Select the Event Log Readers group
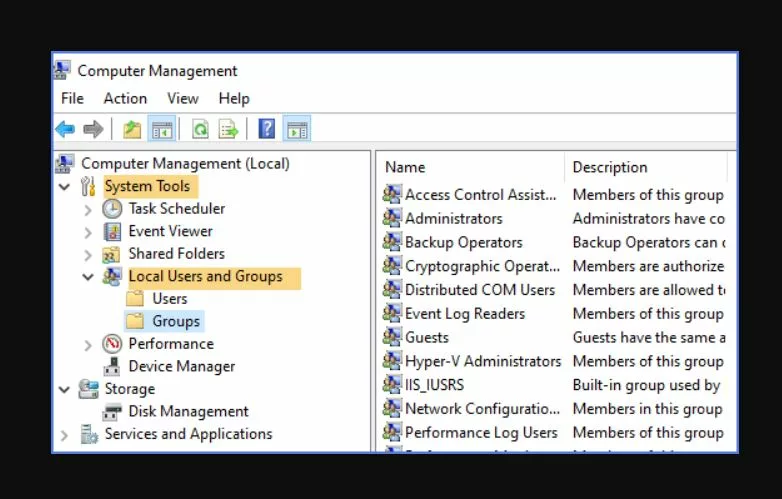Screen dimensions: 782x499 (465, 314)
